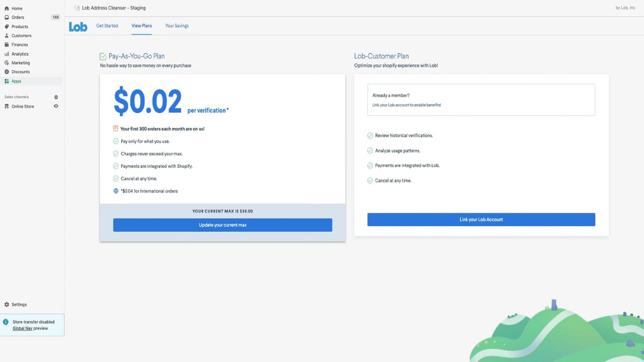Click Link your Lob account to enable benefits link

[407, 105]
